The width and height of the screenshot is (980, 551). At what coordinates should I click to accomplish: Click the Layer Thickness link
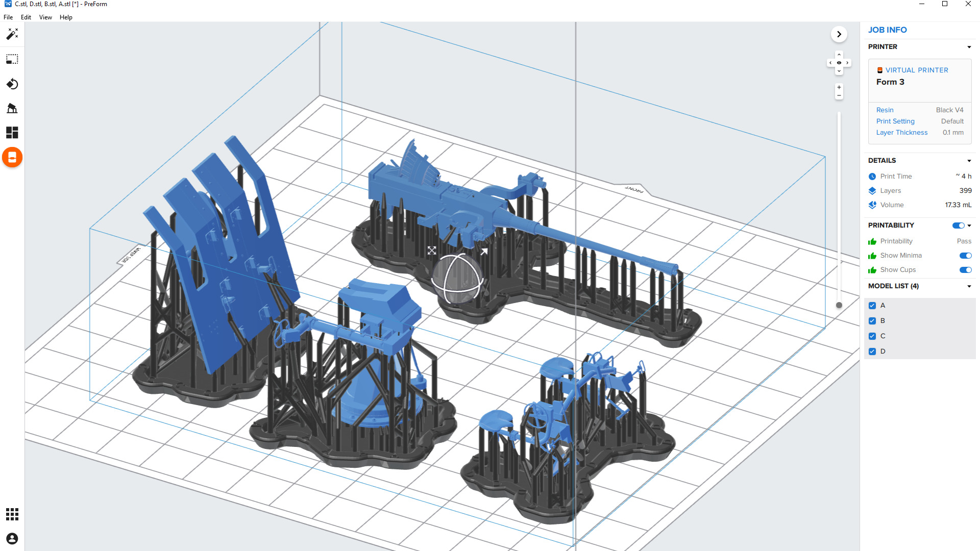tap(901, 133)
